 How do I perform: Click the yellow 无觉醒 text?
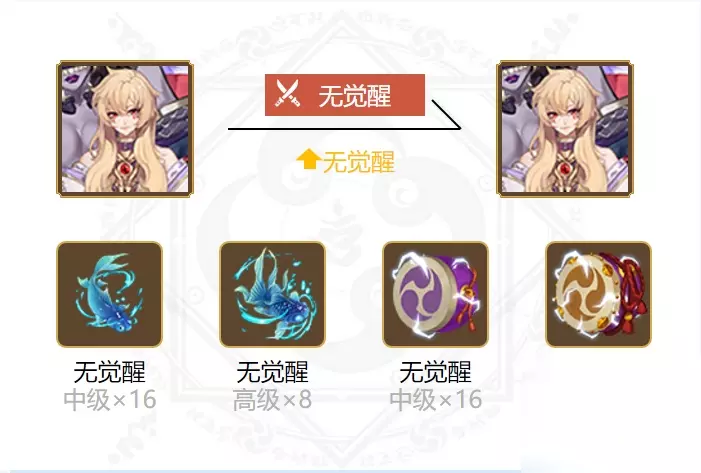pos(359,161)
